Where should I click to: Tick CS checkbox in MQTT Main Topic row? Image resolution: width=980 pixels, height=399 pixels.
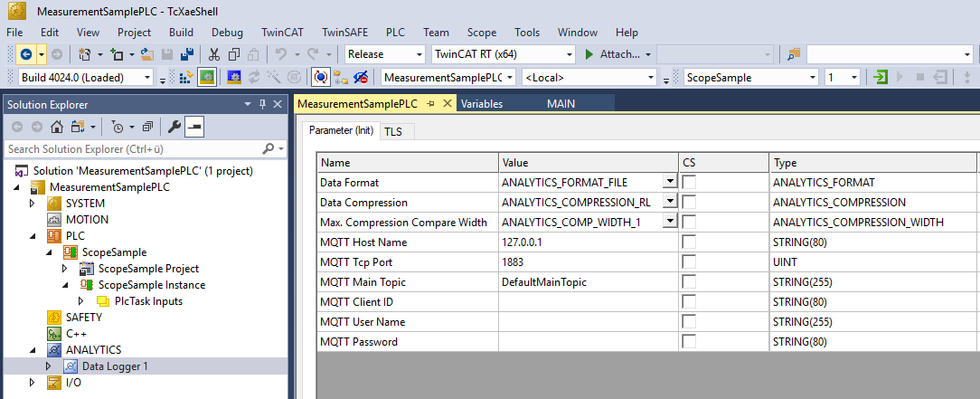click(x=689, y=282)
